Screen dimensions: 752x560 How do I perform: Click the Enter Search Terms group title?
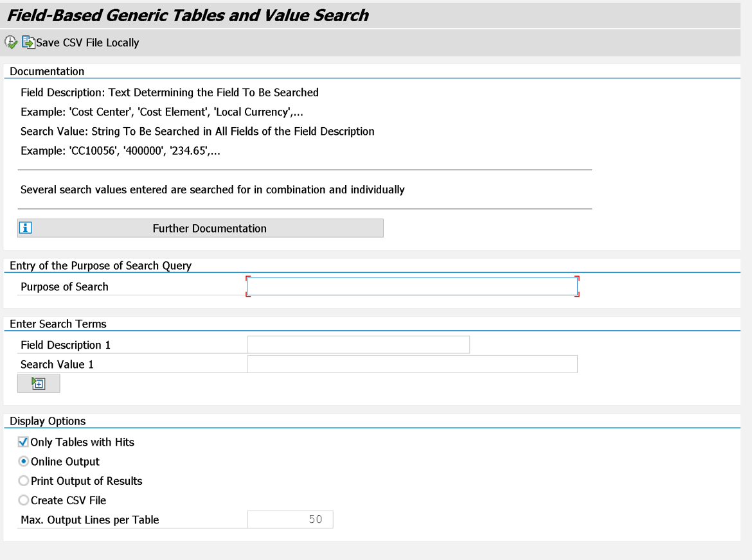click(58, 324)
